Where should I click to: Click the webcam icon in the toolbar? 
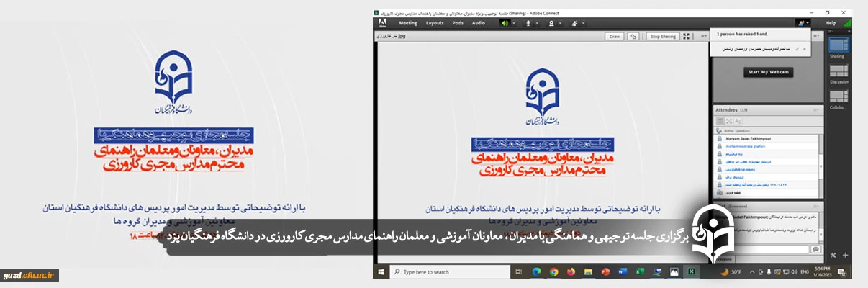[x=551, y=23]
